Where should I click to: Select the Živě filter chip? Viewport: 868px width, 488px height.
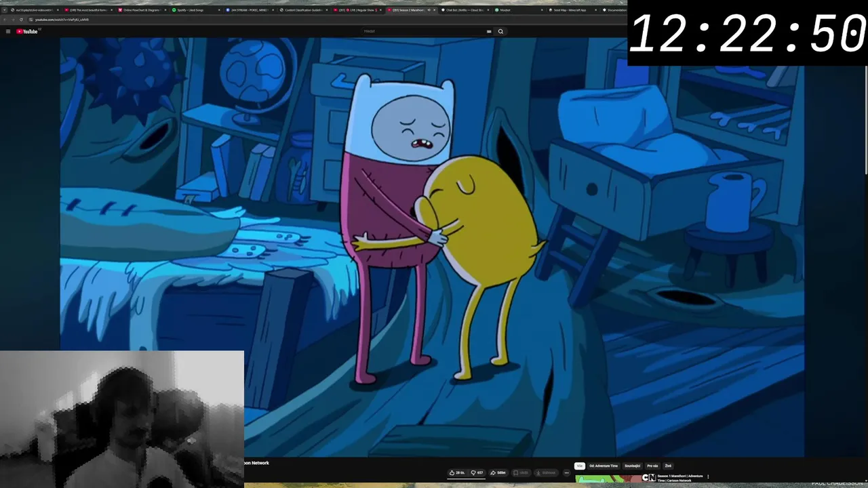pyautogui.click(x=668, y=466)
